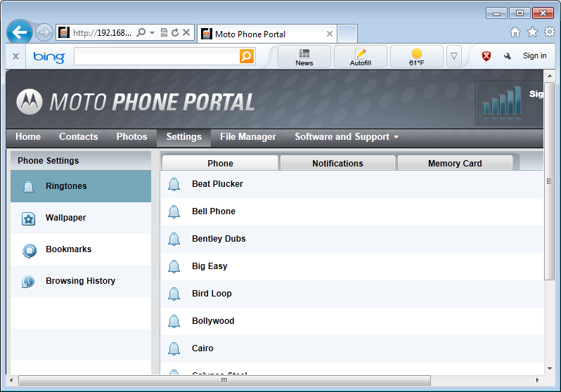Select the Settings menu item

184,138
